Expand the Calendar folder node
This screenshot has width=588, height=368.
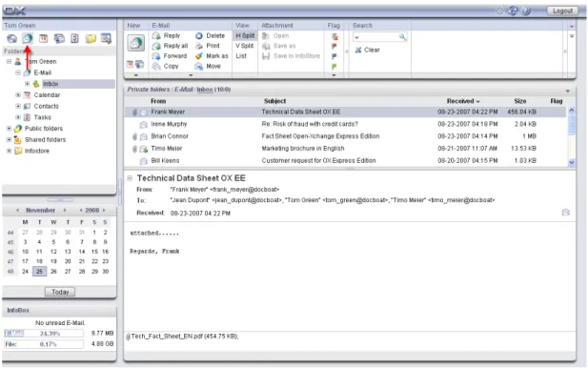[17, 95]
